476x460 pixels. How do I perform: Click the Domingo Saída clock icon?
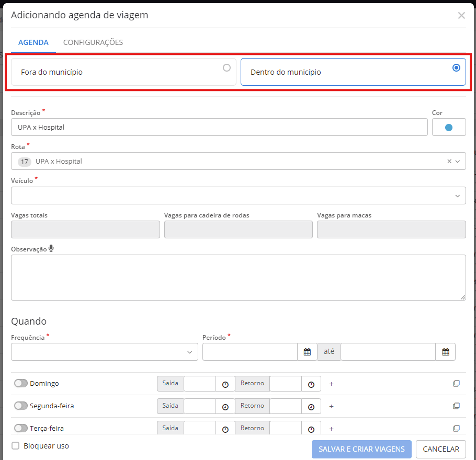click(x=225, y=384)
